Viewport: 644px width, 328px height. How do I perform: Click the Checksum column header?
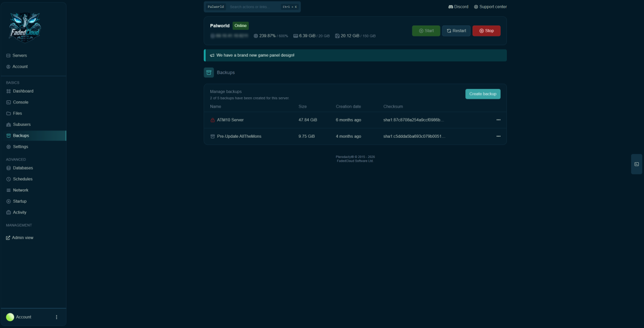[393, 107]
